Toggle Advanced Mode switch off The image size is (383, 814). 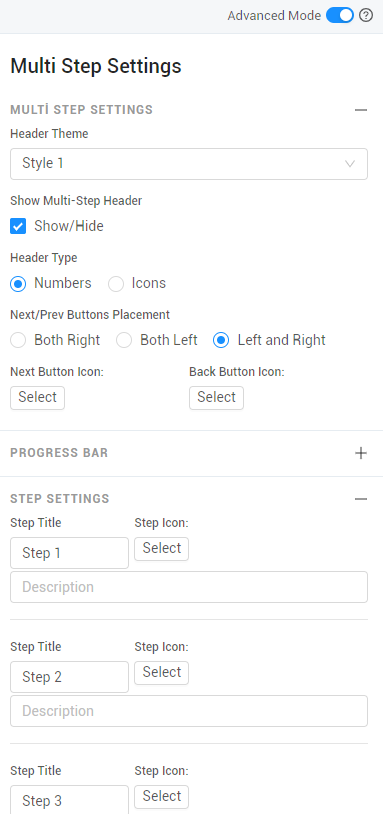point(340,16)
